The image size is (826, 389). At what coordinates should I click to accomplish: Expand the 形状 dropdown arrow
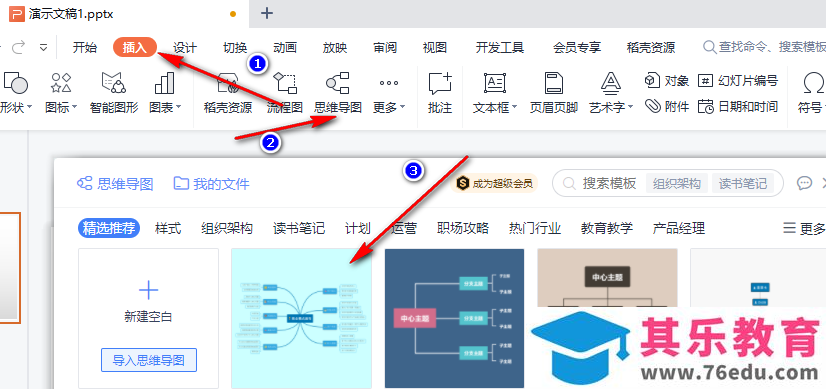tap(30, 108)
